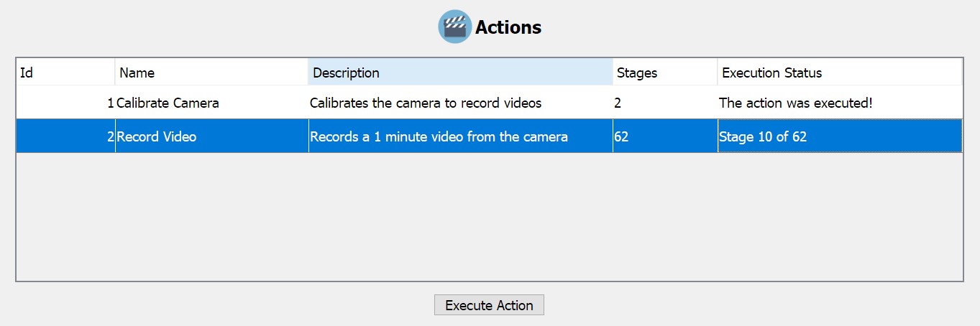Click the Id cell showing 1
The image size is (980, 326).
[x=110, y=103]
